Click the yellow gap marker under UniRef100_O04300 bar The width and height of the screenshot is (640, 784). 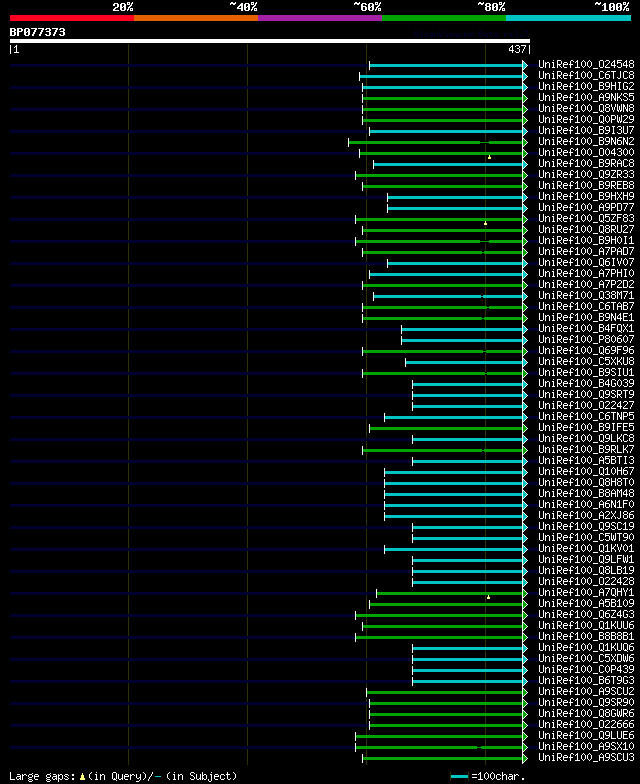click(490, 158)
